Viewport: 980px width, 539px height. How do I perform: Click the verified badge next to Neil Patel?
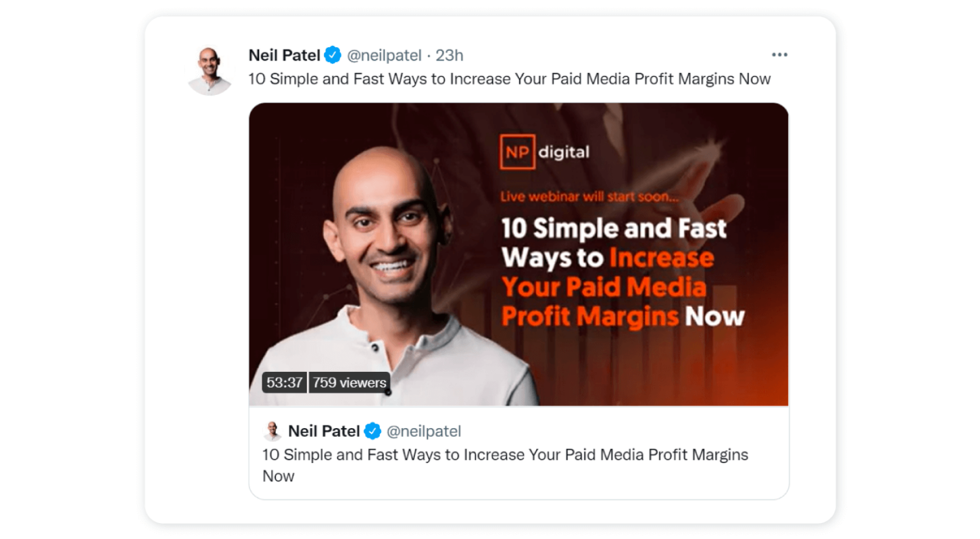[x=332, y=55]
